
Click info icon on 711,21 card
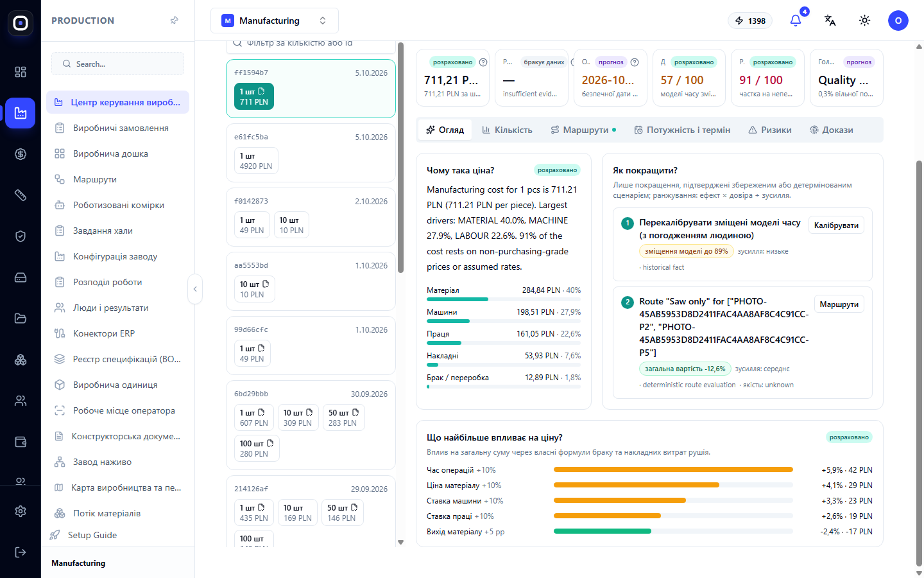pos(483,62)
